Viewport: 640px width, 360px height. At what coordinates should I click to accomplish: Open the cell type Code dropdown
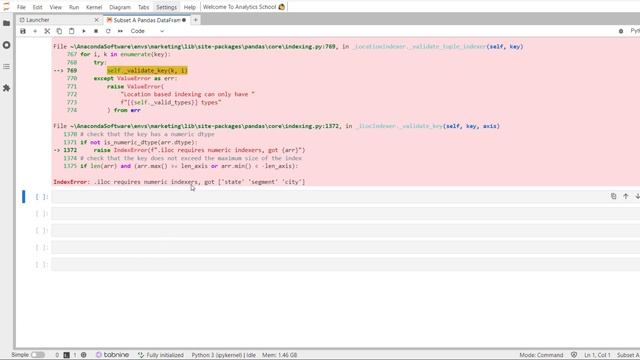pyautogui.click(x=147, y=31)
